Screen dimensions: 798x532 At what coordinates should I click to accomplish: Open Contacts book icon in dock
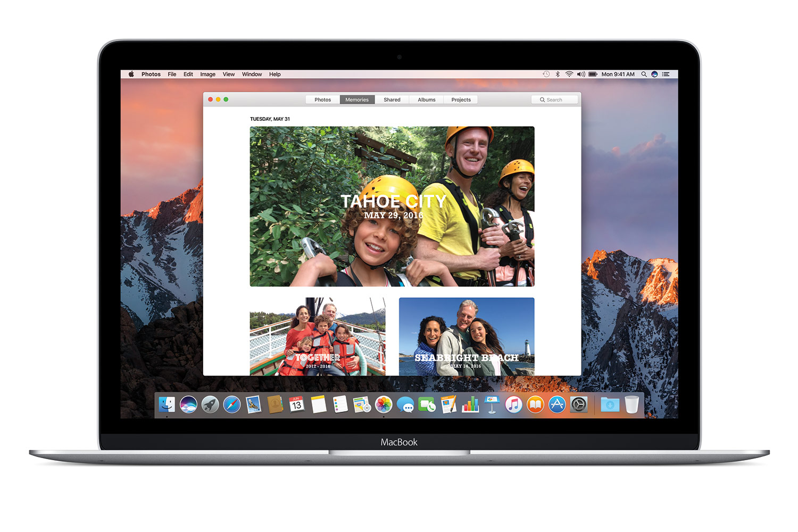point(275,404)
